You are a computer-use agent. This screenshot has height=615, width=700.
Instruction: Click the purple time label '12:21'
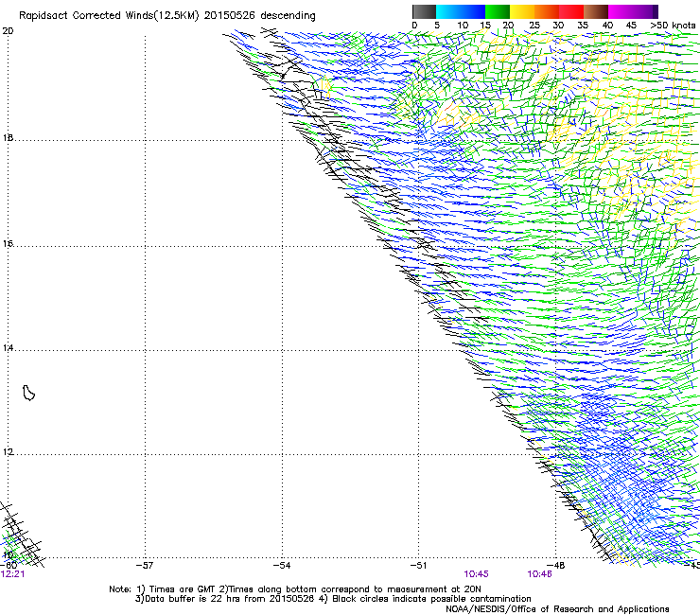[12, 574]
